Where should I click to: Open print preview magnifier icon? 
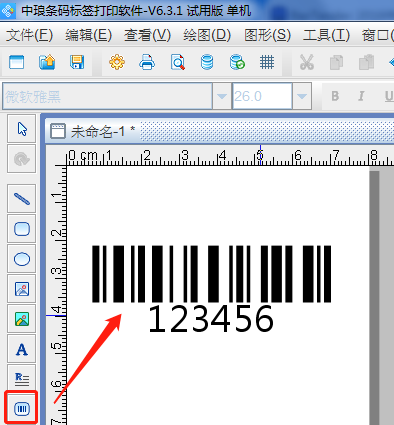pyautogui.click(x=178, y=62)
